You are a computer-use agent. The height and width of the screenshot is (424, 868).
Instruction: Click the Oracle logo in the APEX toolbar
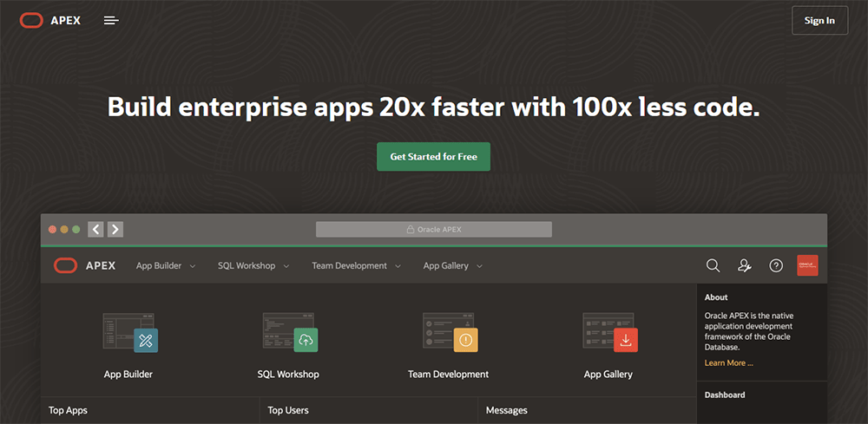click(65, 265)
